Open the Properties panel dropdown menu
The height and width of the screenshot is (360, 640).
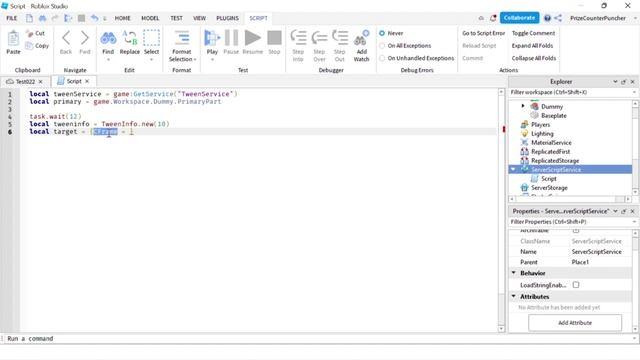point(615,211)
